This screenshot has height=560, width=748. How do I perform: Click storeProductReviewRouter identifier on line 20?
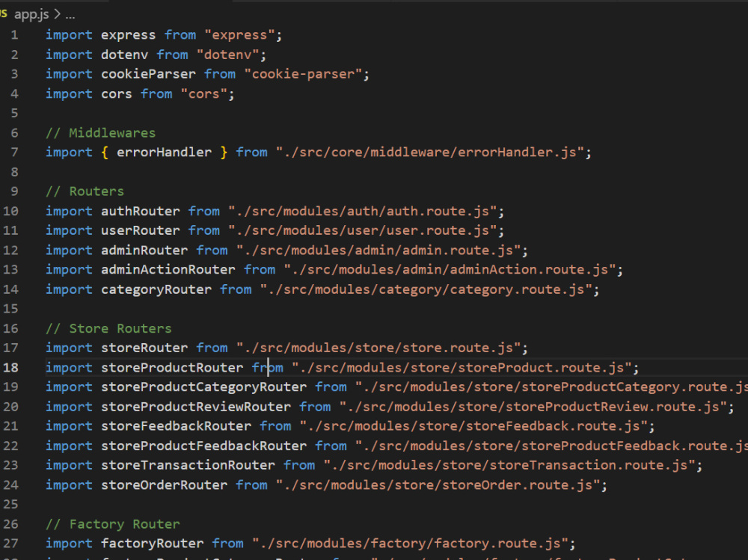point(196,407)
